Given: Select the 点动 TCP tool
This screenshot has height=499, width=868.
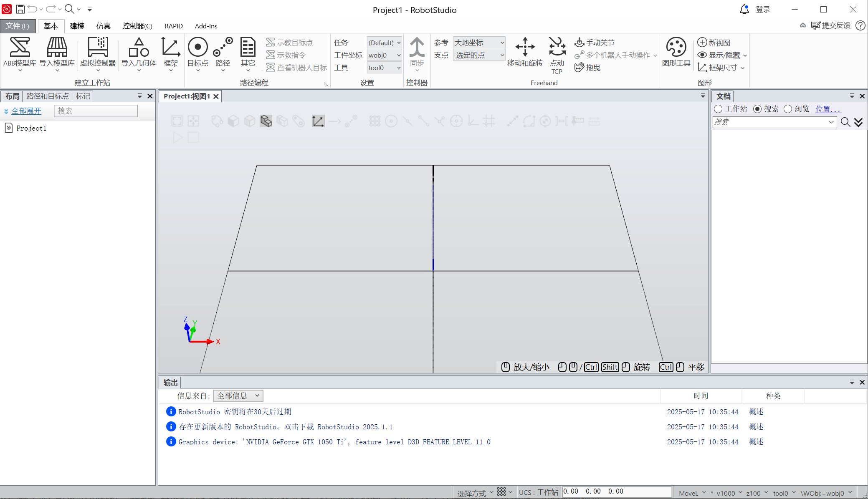Looking at the screenshot, I should [557, 55].
